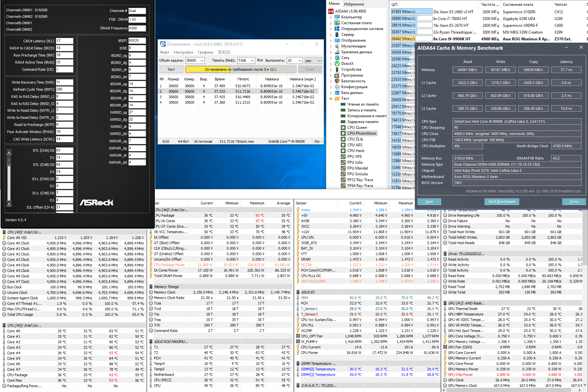Viewport: 588px width, 392px height.
Task: Choose the Задержка памяти memory icon
Action: pyautogui.click(x=343, y=122)
